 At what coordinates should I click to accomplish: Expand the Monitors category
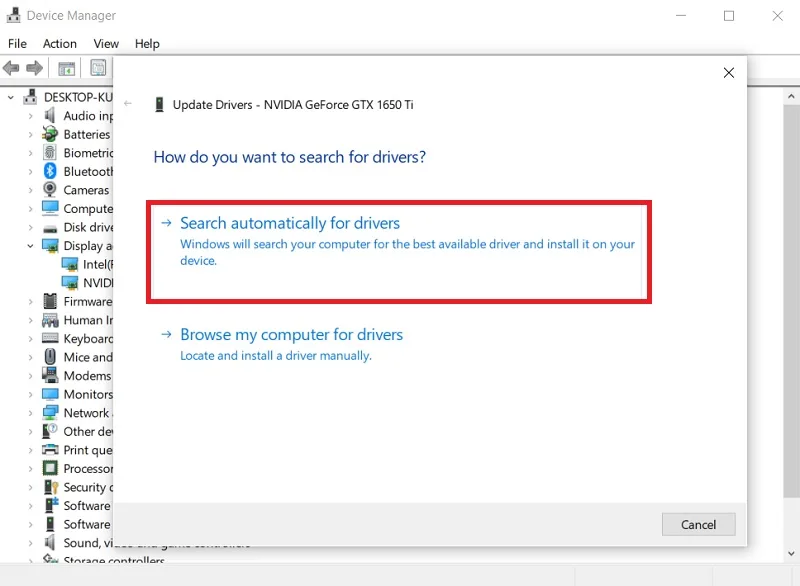click(30, 395)
